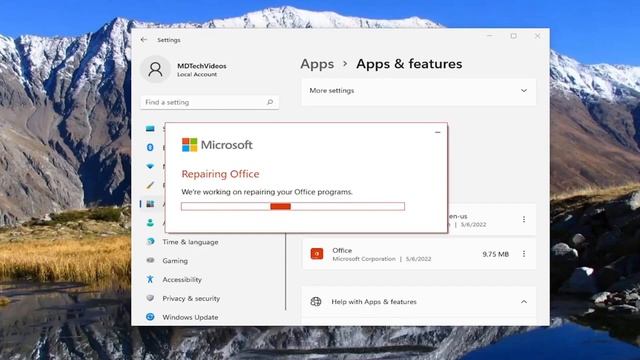Go back with the Settings back arrow
This screenshot has width=640, height=360.
click(144, 40)
